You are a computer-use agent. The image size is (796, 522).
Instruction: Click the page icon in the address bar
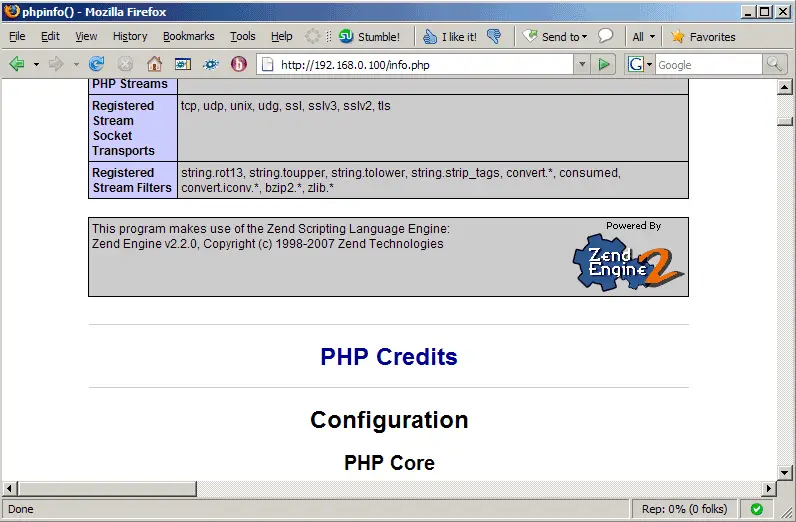point(268,64)
